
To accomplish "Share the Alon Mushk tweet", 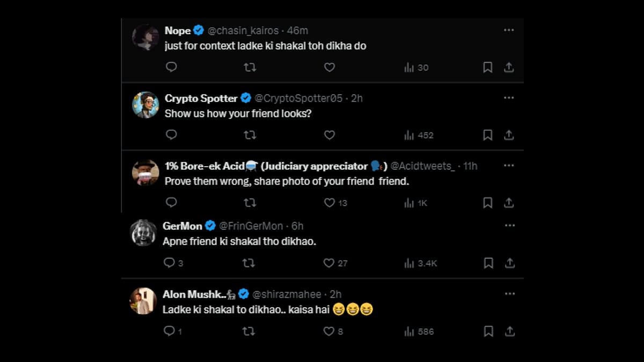I will tap(509, 331).
